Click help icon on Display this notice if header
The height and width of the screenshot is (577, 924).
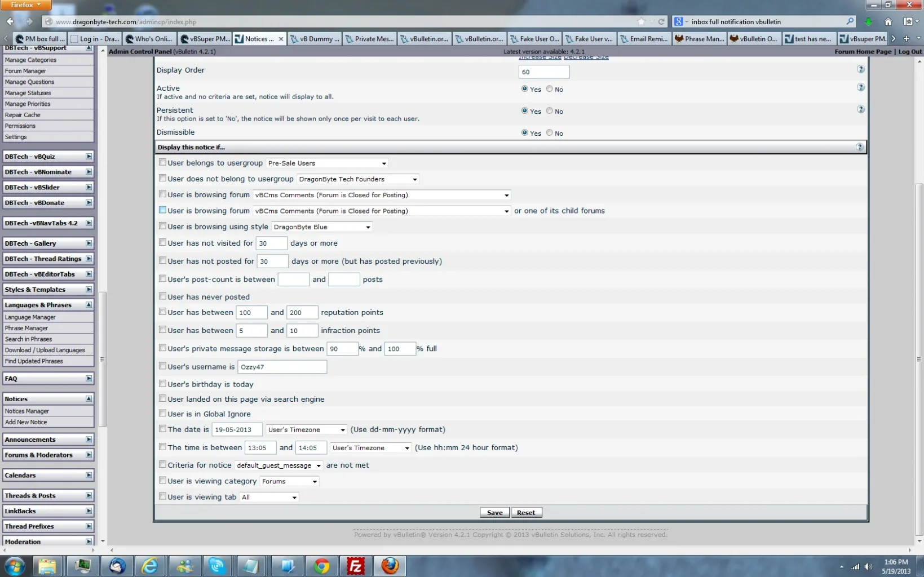point(860,147)
